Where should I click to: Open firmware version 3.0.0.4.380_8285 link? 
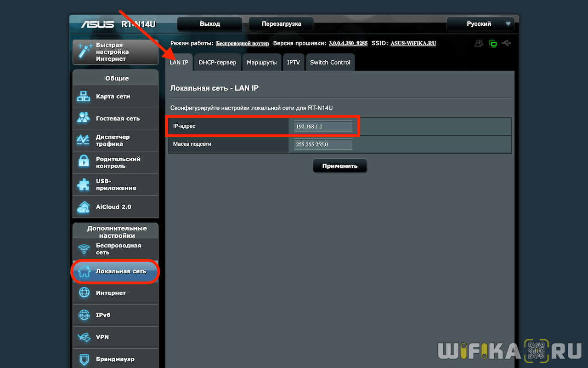(x=348, y=43)
